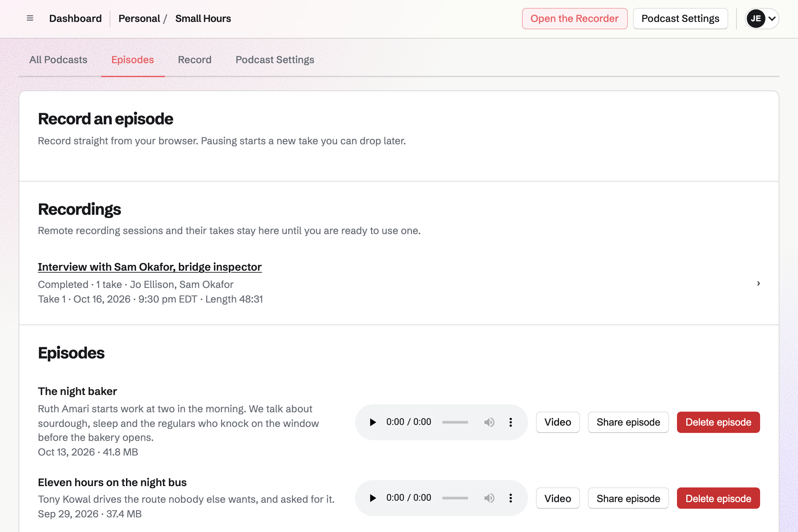Image resolution: width=798 pixels, height=532 pixels.
Task: Click the Recordings heading
Action: click(x=79, y=209)
